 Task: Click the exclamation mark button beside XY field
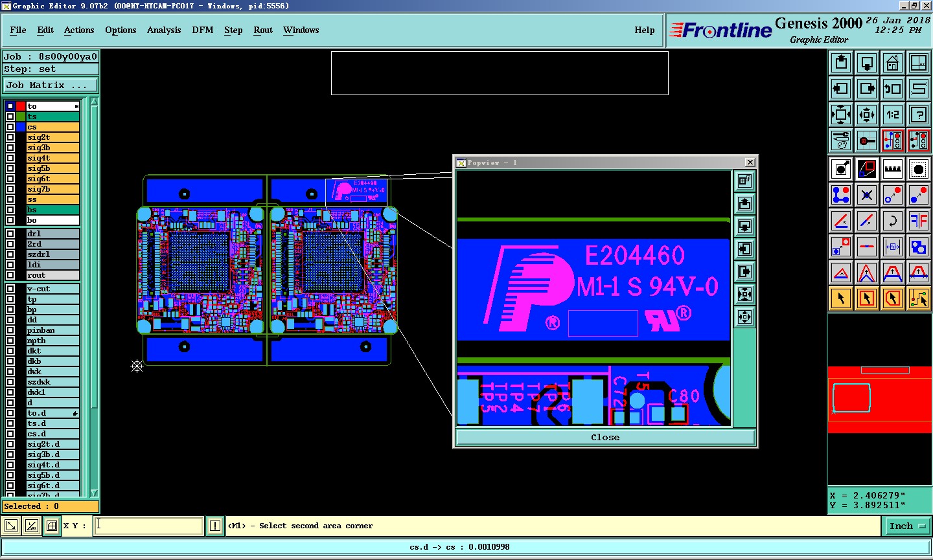tap(215, 526)
